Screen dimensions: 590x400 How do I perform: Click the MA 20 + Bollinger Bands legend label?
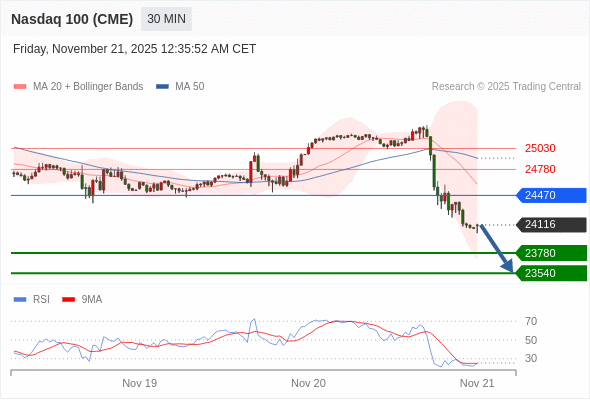[x=88, y=87]
